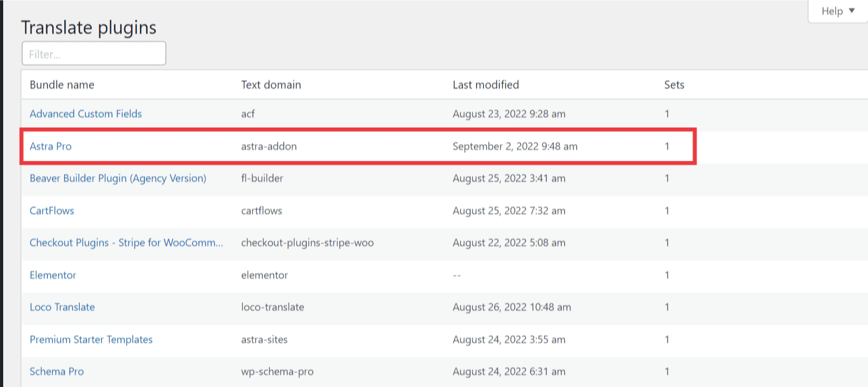Open the Astra Pro bundle
868x387 pixels.
tap(51, 146)
